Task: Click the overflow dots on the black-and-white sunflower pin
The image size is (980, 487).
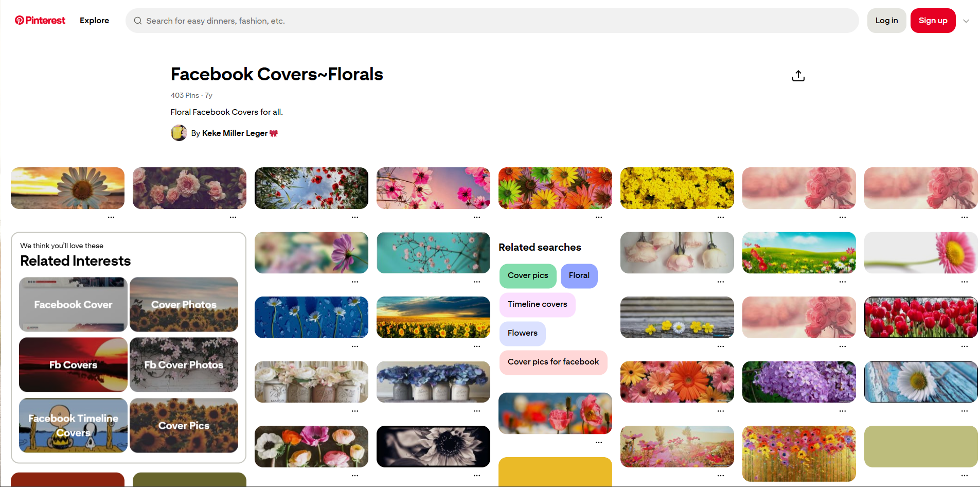Action: click(476, 475)
